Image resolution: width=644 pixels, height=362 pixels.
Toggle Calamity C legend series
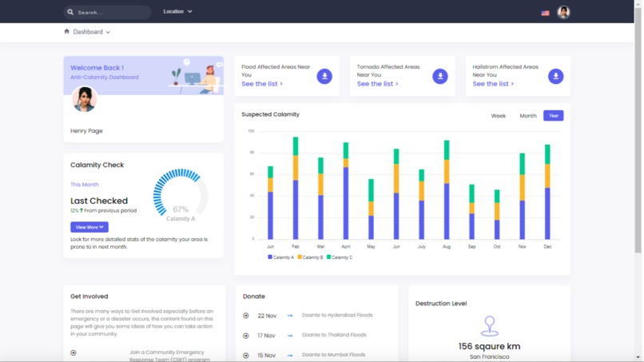340,257
